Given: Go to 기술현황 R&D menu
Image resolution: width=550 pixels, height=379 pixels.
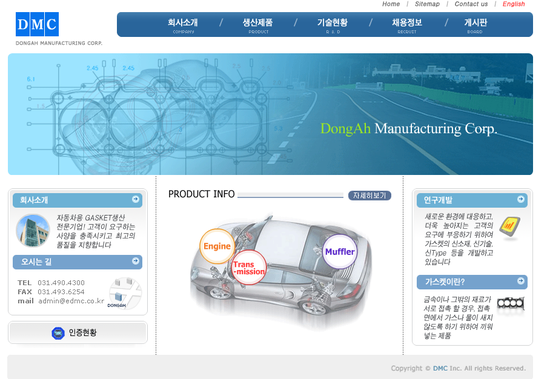Looking at the screenshot, I should (333, 25).
